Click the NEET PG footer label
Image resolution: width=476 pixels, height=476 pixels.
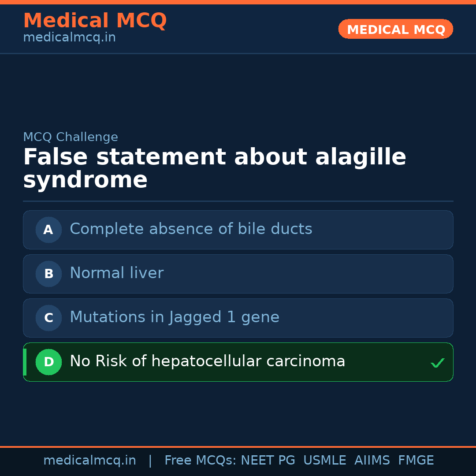pos(268,460)
